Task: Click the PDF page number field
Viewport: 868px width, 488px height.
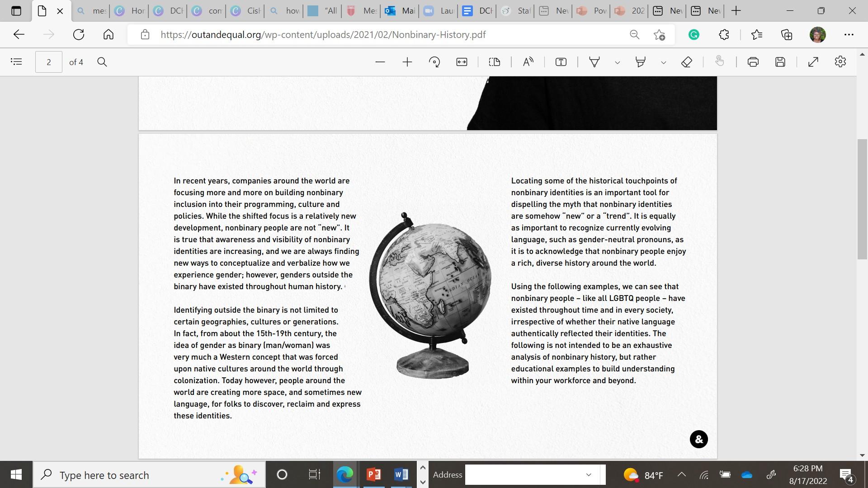Action: [x=49, y=62]
